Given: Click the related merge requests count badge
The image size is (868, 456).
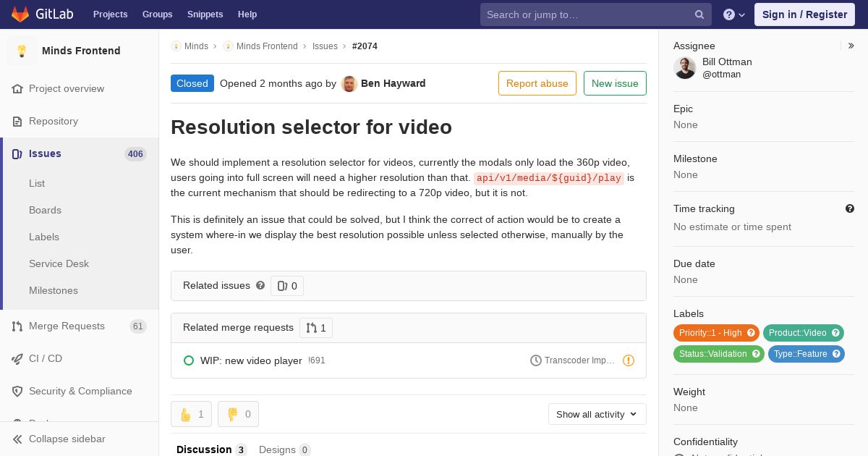Looking at the screenshot, I should click(x=316, y=328).
